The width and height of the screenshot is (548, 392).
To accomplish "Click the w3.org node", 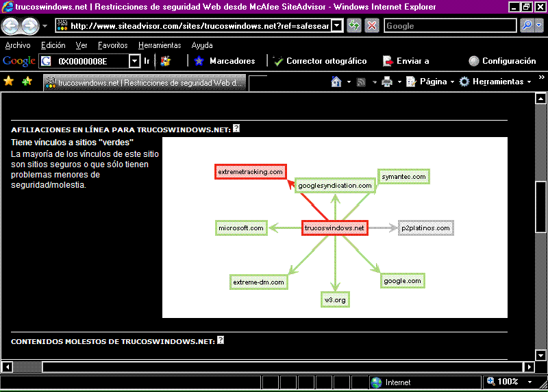I will coord(335,300).
